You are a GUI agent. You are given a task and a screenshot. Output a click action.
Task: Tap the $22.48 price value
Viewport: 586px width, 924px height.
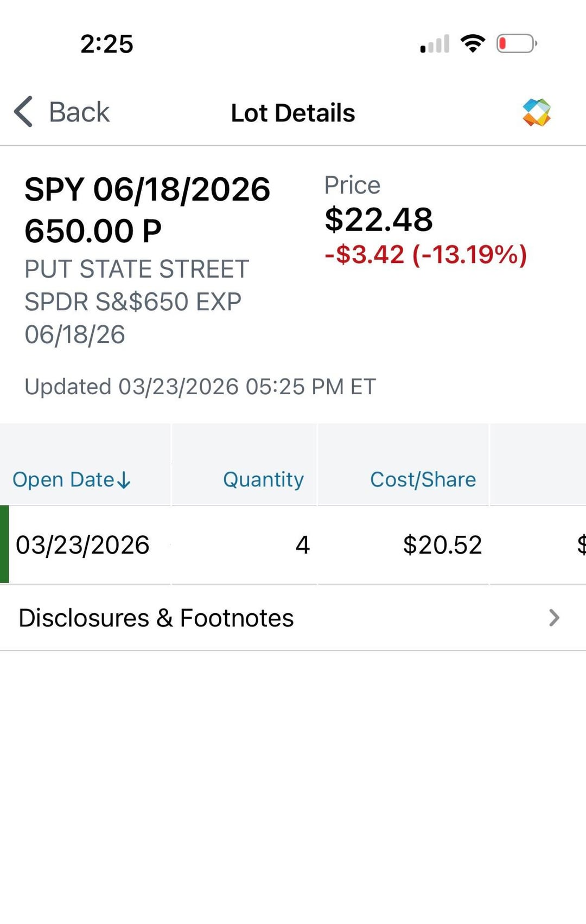click(x=379, y=220)
